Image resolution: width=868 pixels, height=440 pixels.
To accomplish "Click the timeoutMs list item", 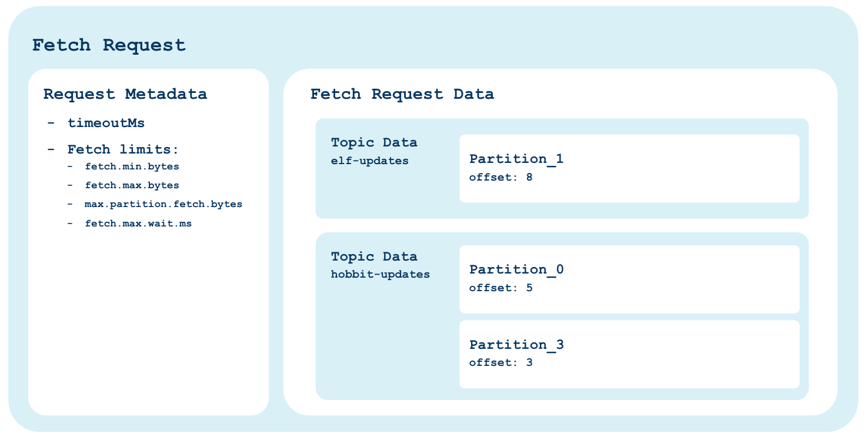I will point(106,123).
